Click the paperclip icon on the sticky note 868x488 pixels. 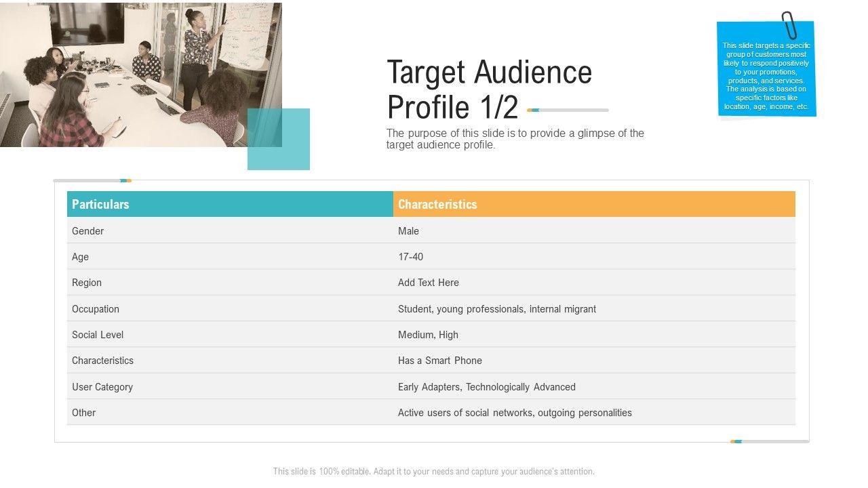tap(788, 26)
